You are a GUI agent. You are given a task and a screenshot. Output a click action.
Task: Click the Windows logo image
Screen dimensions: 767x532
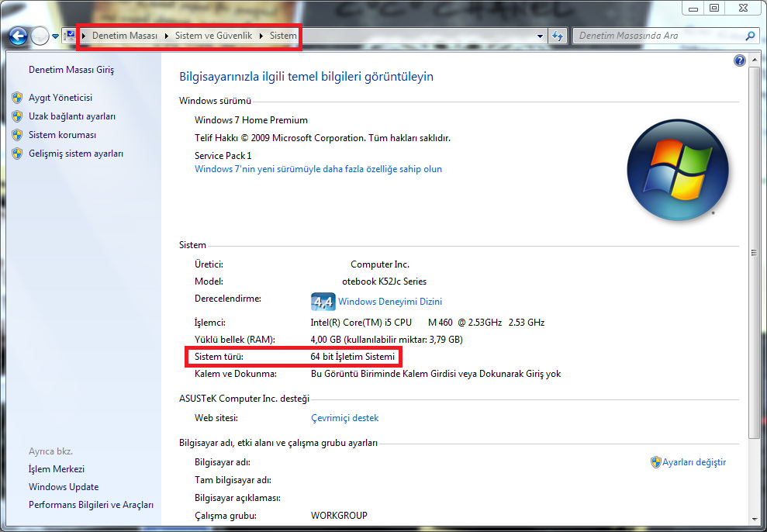coord(678,170)
